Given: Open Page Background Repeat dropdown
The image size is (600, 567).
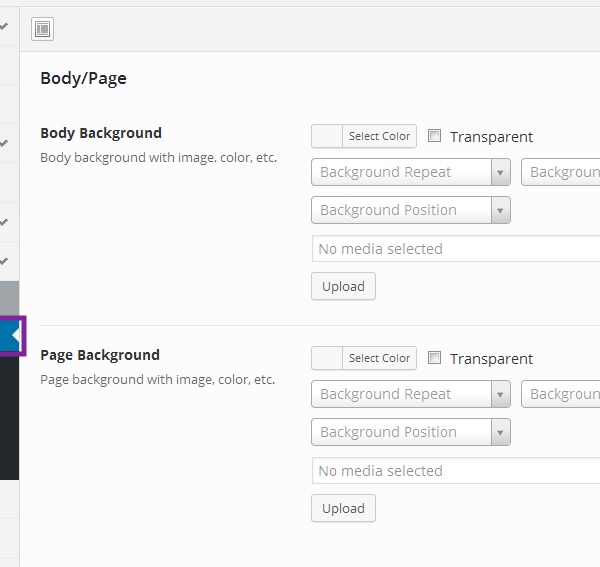Looking at the screenshot, I should (x=411, y=394).
